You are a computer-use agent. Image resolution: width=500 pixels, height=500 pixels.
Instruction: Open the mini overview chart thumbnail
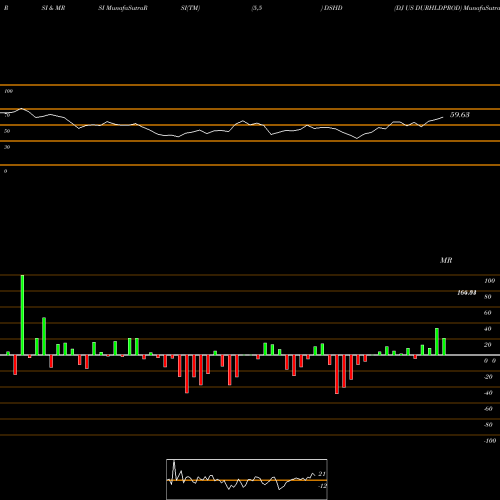click(x=247, y=479)
